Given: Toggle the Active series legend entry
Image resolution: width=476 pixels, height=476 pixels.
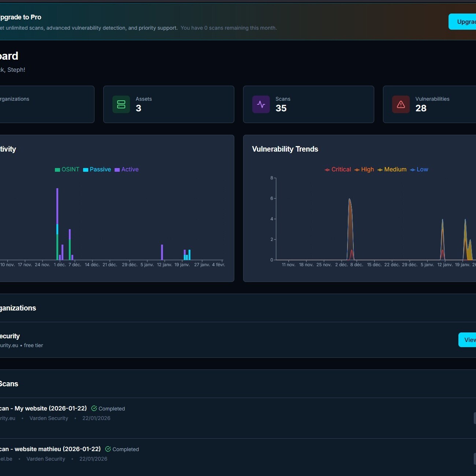Looking at the screenshot, I should coord(127,170).
